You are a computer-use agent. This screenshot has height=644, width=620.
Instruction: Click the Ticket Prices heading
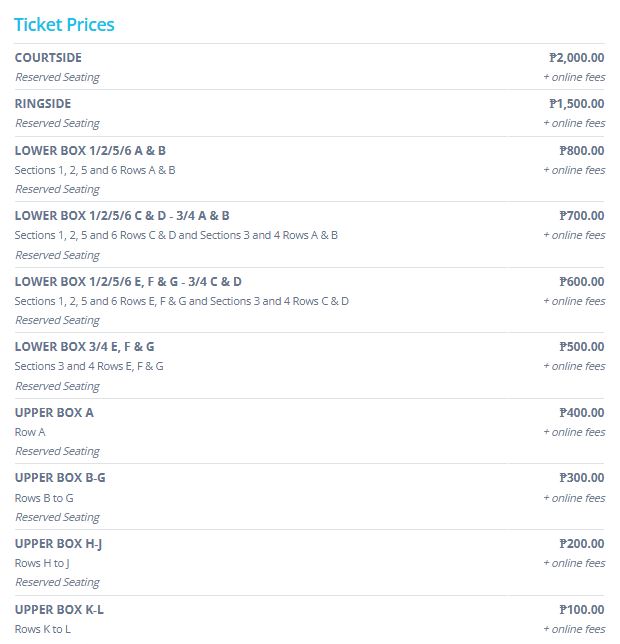(64, 24)
